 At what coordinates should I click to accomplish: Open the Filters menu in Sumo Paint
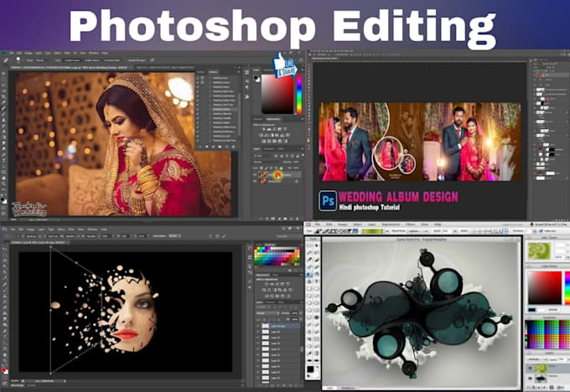coord(410,224)
